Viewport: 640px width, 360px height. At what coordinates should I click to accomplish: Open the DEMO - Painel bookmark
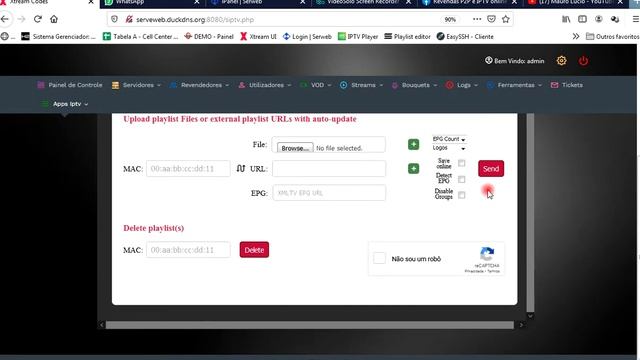coord(209,36)
